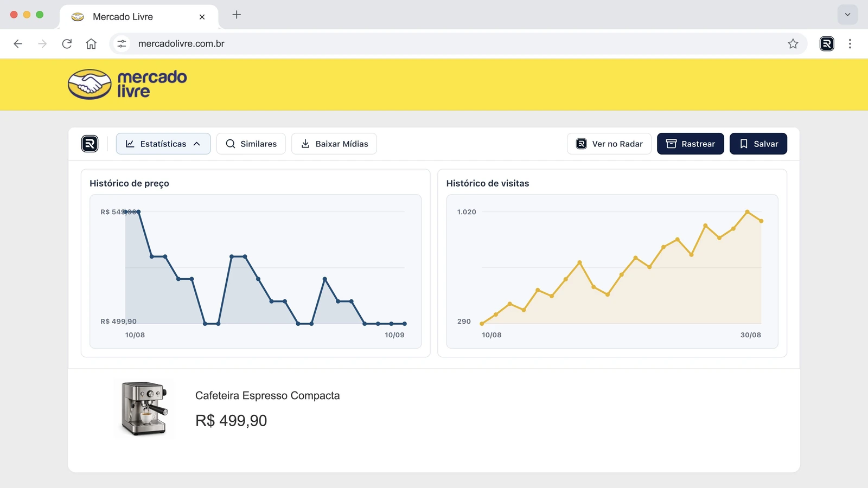
Task: Click the browser forward arrow
Action: pos(42,44)
